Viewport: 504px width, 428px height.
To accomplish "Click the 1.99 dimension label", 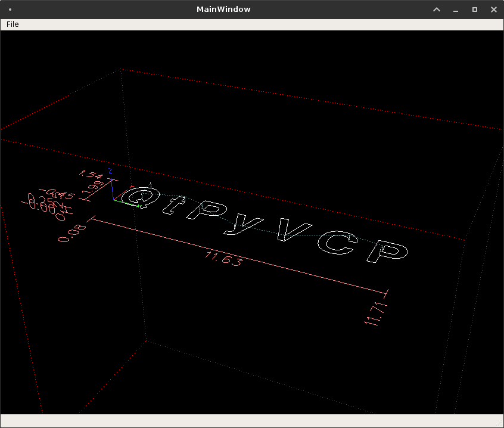I will pos(93,188).
